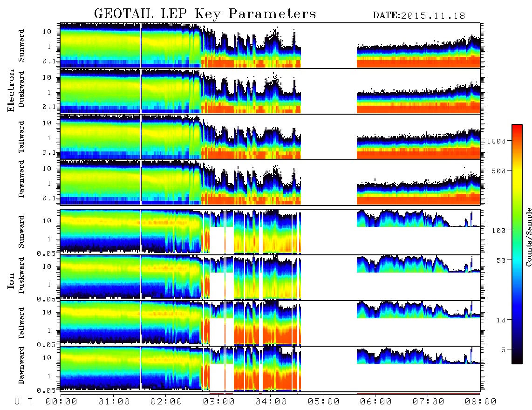532x410 pixels.
Task: Click the yellow-green middle of the colorbar
Action: tap(517, 204)
